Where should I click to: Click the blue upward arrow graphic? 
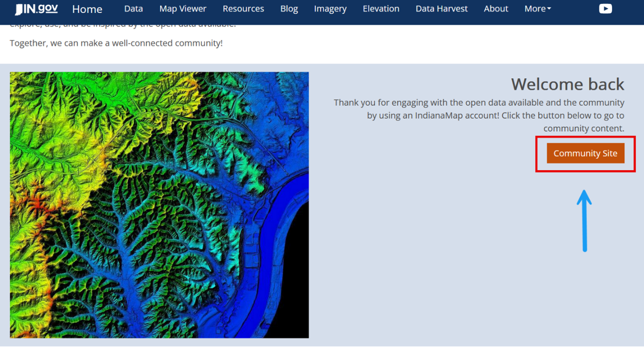[x=585, y=220]
